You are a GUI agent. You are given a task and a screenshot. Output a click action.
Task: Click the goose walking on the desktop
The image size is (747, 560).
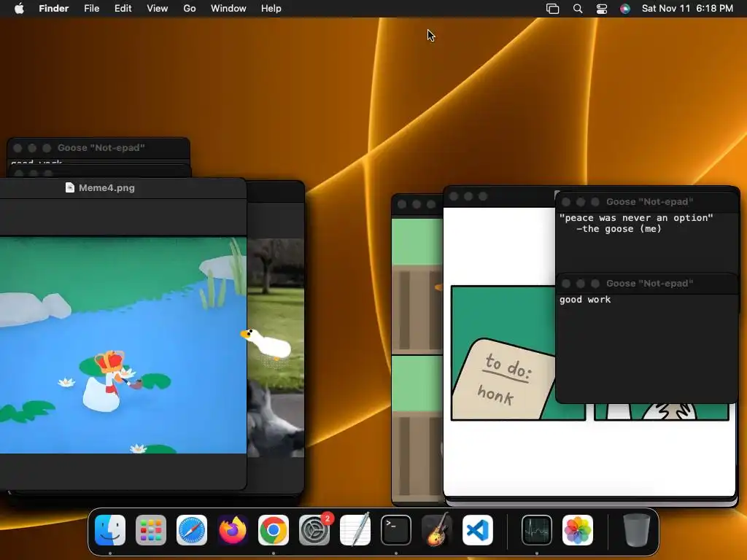click(x=266, y=343)
